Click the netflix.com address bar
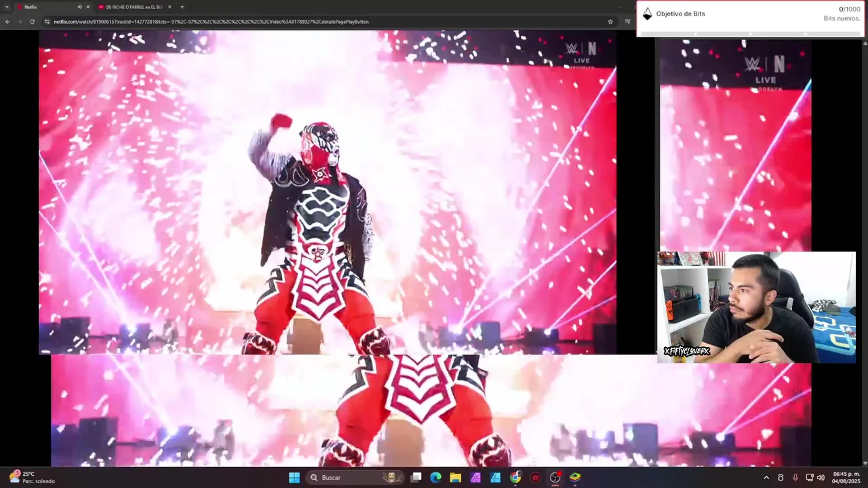Image resolution: width=868 pixels, height=488 pixels. [x=329, y=22]
